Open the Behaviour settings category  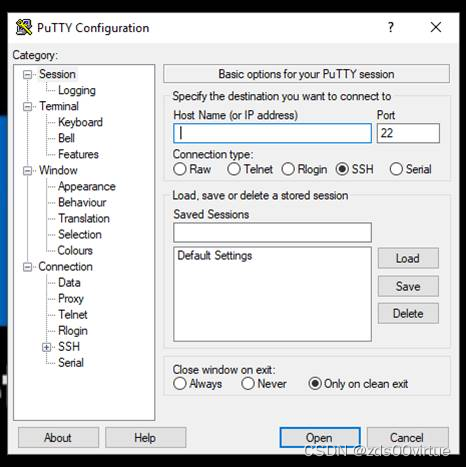[82, 202]
